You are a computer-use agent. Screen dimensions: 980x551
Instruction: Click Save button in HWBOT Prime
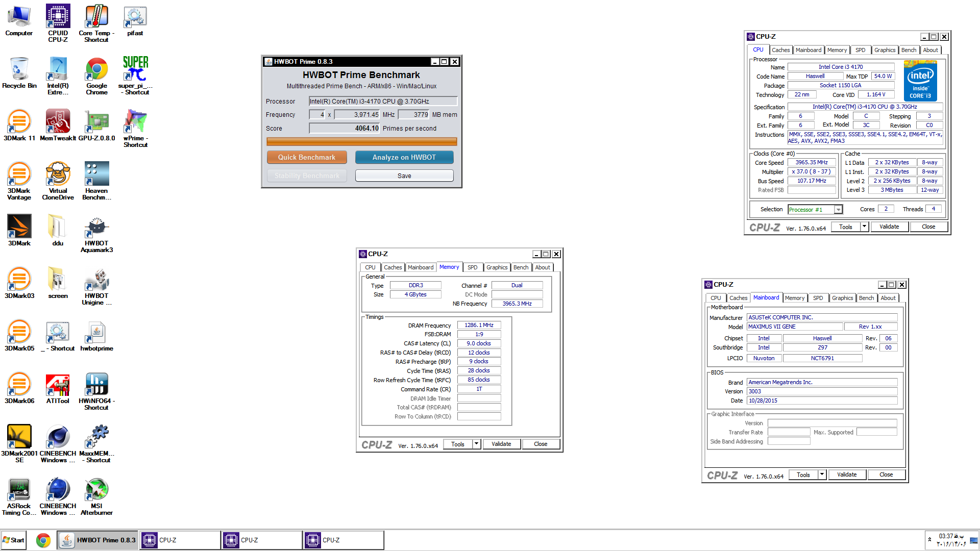click(x=404, y=176)
